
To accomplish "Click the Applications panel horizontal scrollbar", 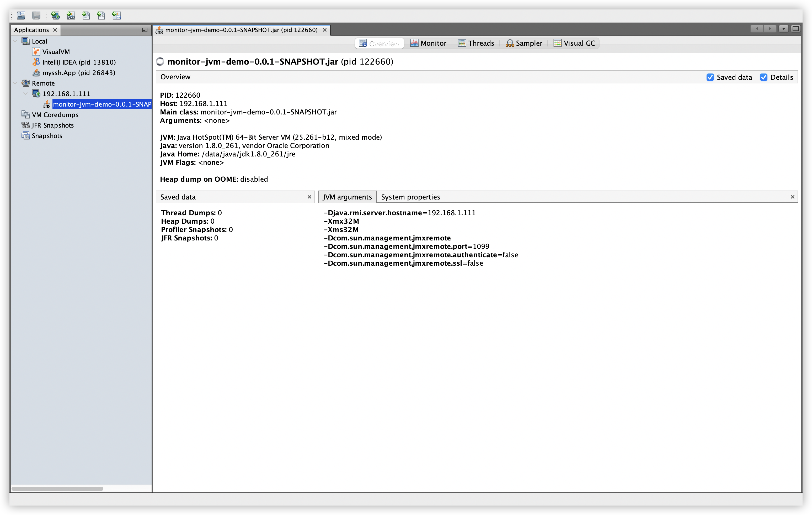I will click(x=57, y=489).
